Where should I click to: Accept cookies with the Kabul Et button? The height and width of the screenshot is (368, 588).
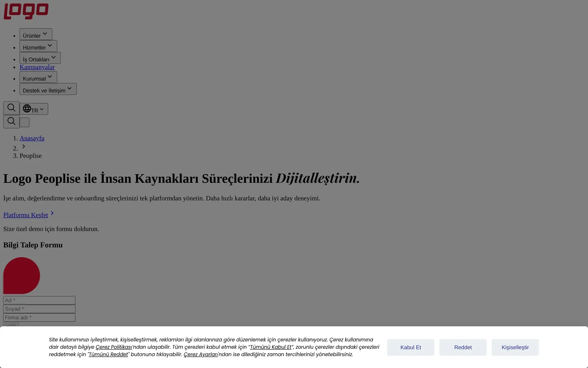(x=411, y=347)
